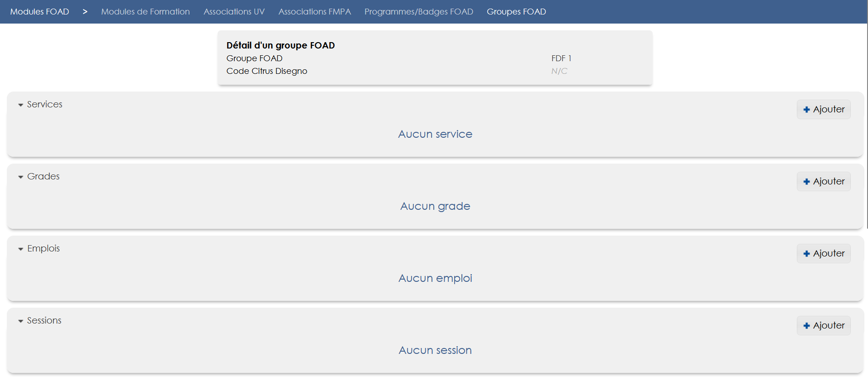The width and height of the screenshot is (868, 377).
Task: Collapse the Grades section arrow
Action: (x=20, y=177)
